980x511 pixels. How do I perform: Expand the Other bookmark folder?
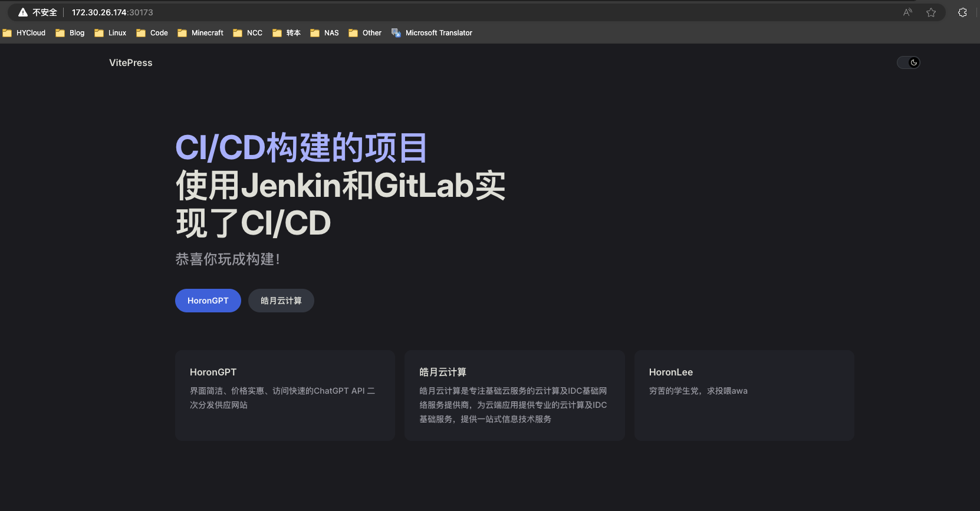pyautogui.click(x=365, y=33)
